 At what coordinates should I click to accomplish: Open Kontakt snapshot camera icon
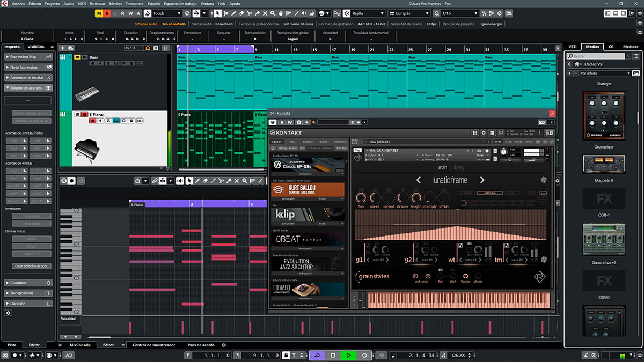pos(479,151)
